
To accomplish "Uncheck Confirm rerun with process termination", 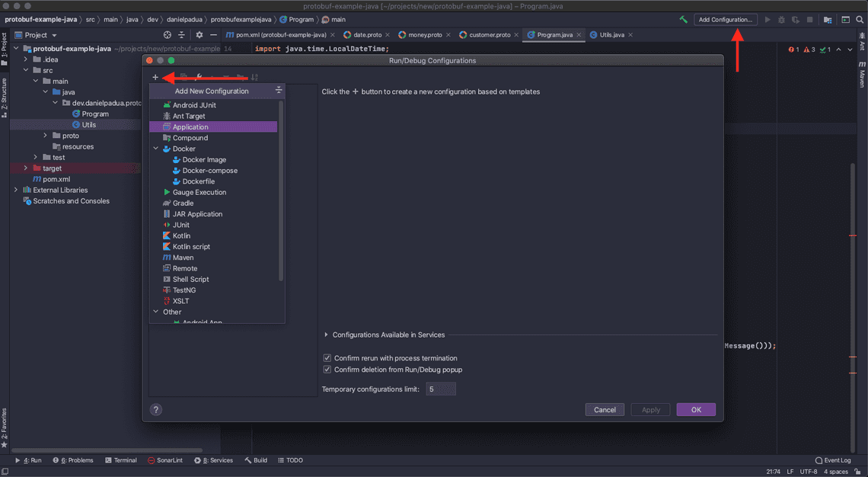I will click(x=327, y=357).
